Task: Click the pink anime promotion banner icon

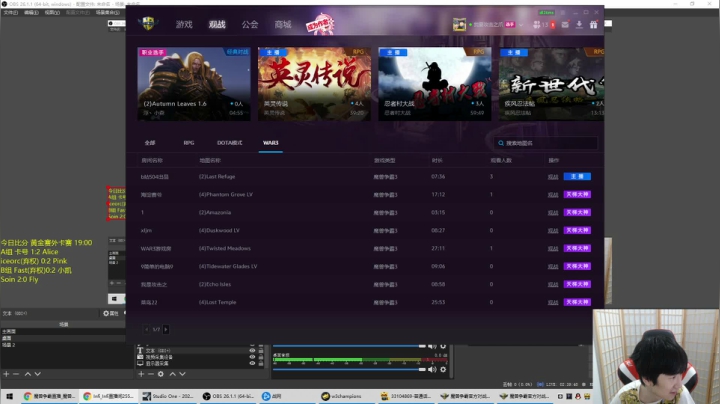Action: point(320,24)
